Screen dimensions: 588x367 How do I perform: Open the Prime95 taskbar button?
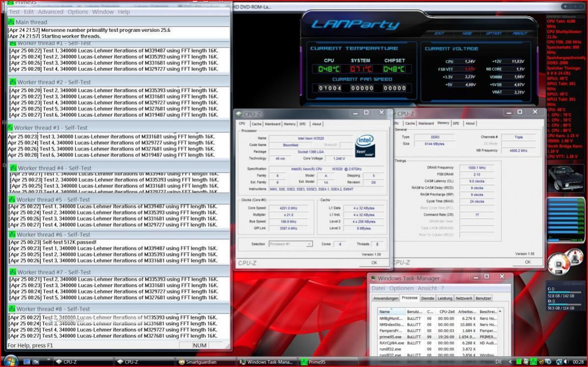(x=328, y=362)
